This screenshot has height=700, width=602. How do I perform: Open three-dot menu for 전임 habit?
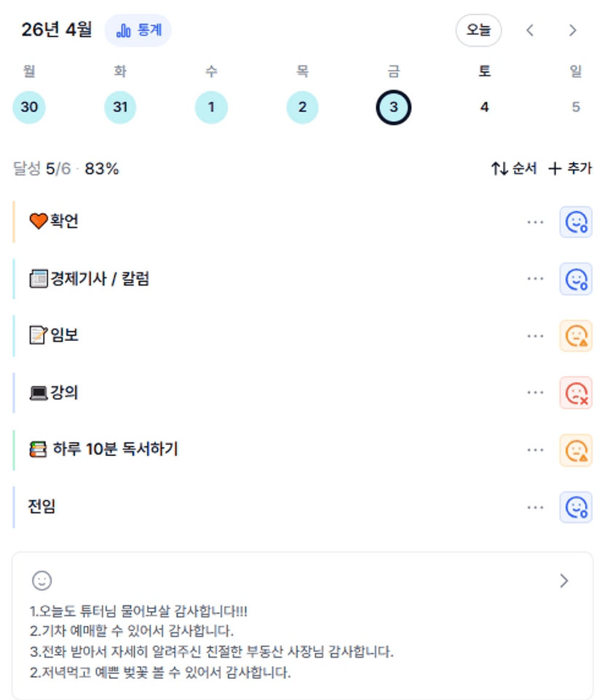pyautogui.click(x=535, y=507)
